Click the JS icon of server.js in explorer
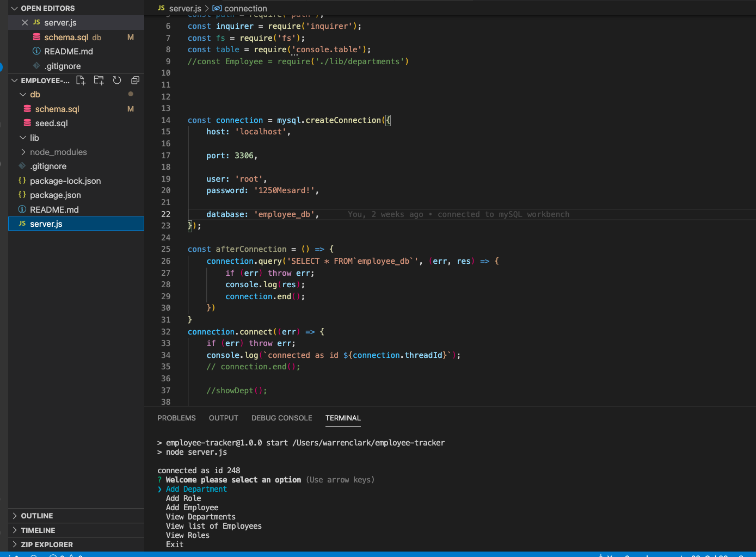 pyautogui.click(x=22, y=224)
